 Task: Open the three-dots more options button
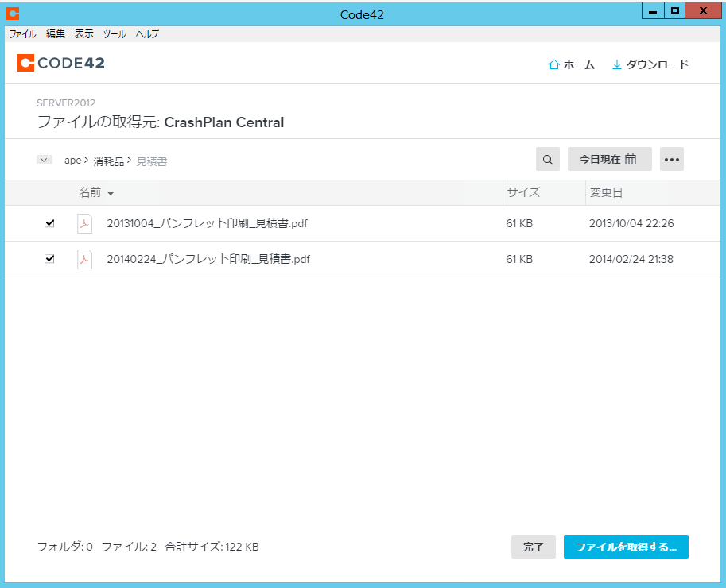point(672,159)
